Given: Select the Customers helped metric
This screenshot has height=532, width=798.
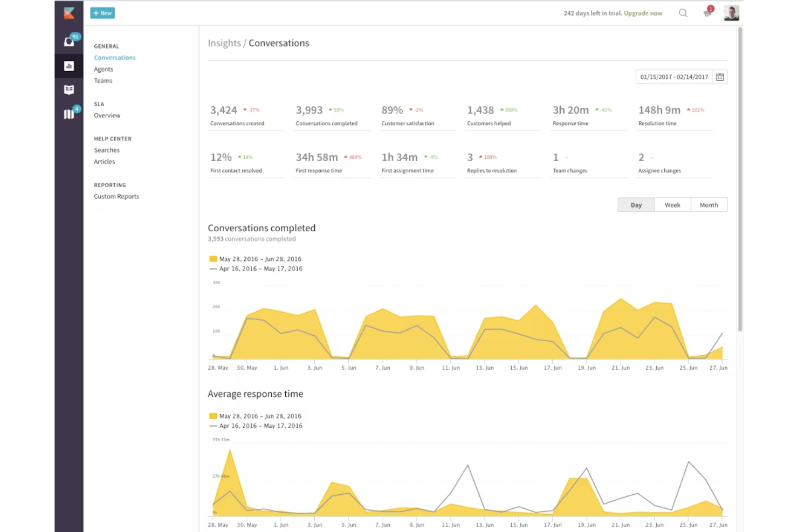Looking at the screenshot, I should tap(504, 115).
